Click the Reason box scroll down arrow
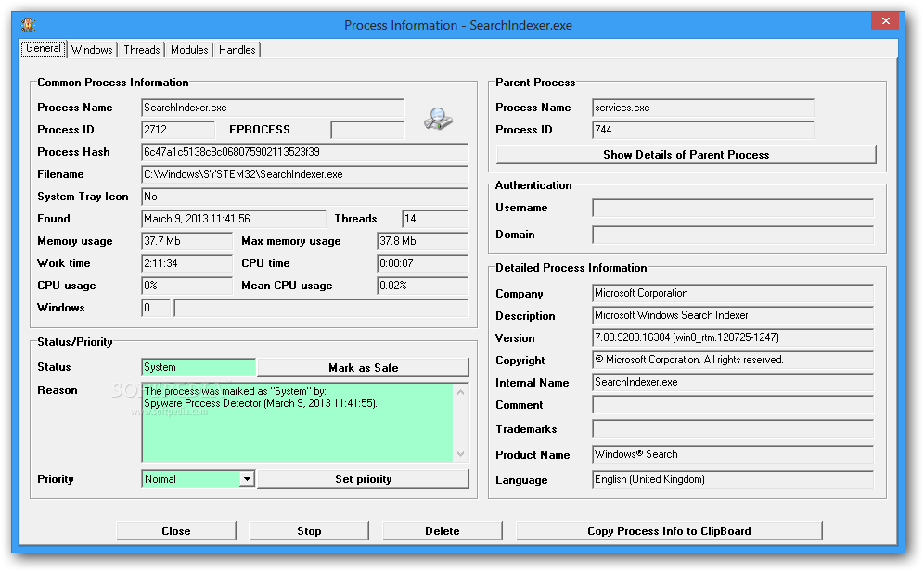The image size is (924, 572). click(x=461, y=454)
